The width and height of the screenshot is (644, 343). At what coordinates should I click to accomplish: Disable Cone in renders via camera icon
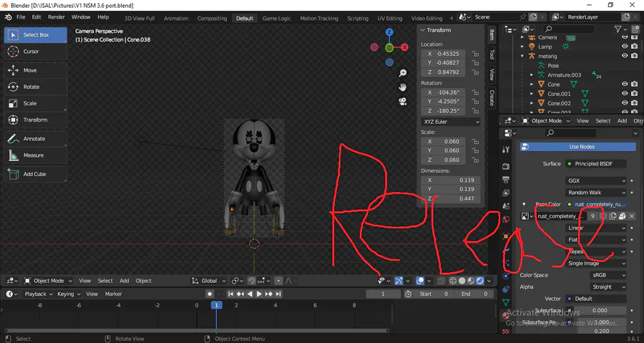[x=635, y=84]
